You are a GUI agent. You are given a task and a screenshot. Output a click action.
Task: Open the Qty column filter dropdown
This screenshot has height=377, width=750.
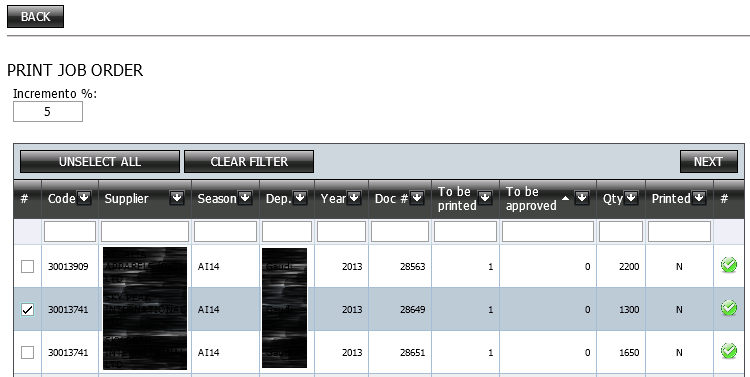coord(631,198)
